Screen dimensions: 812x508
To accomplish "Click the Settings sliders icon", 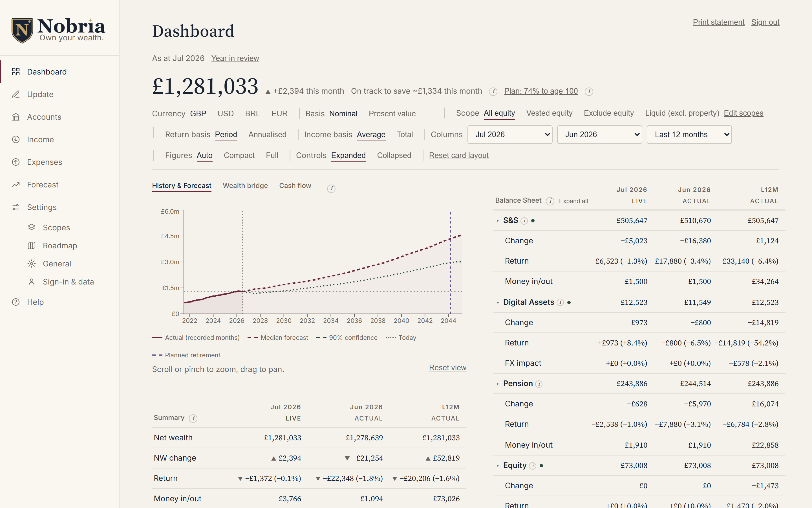I will click(x=16, y=207).
